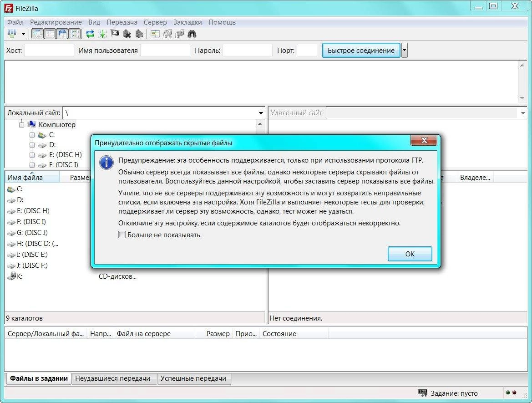532x403 pixels.
Task: Open quick connect history dropdown arrow
Action: (x=404, y=50)
